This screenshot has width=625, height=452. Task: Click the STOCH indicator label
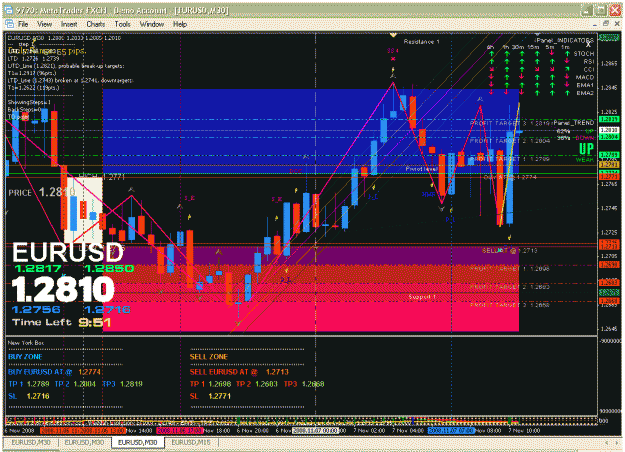(584, 53)
